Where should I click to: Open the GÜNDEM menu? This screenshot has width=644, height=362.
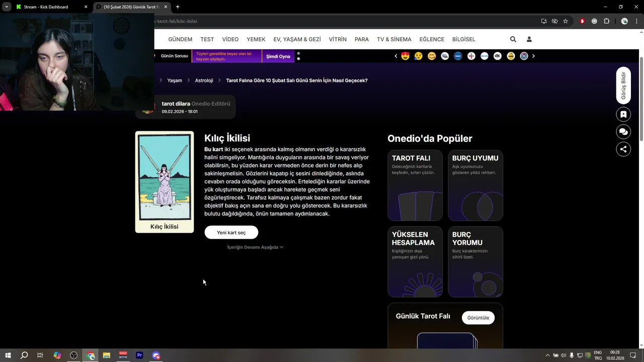(x=180, y=39)
